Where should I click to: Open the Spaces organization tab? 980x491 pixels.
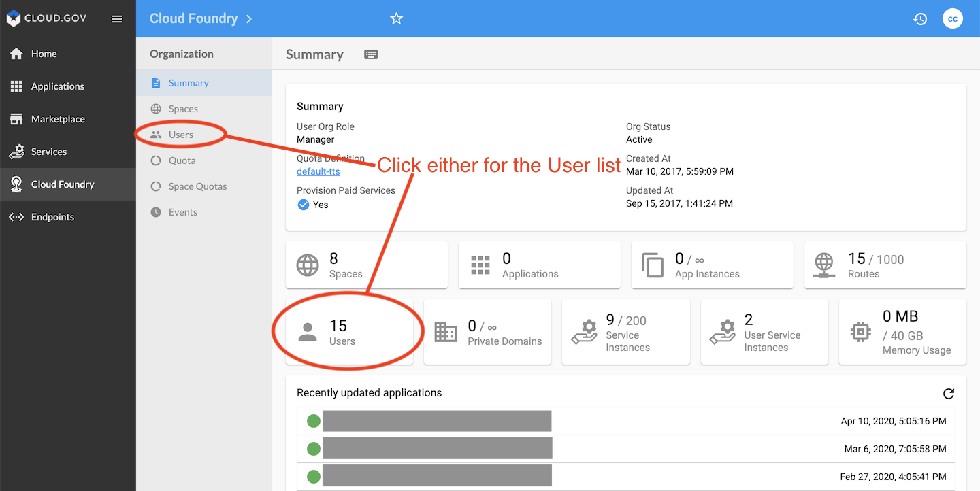coord(204,109)
